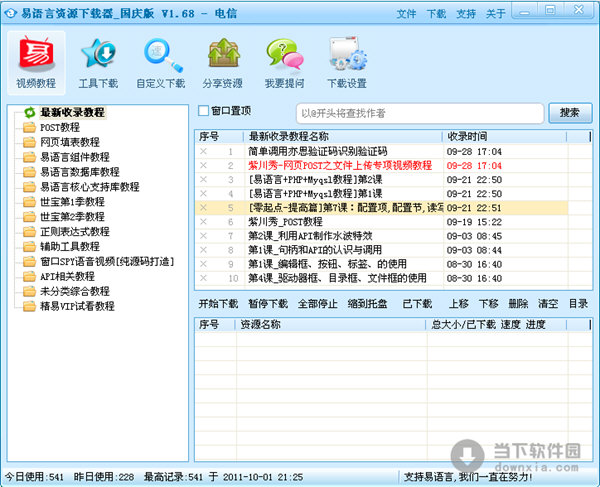Click the 搜索 search button
600x487 pixels.
pyautogui.click(x=570, y=113)
